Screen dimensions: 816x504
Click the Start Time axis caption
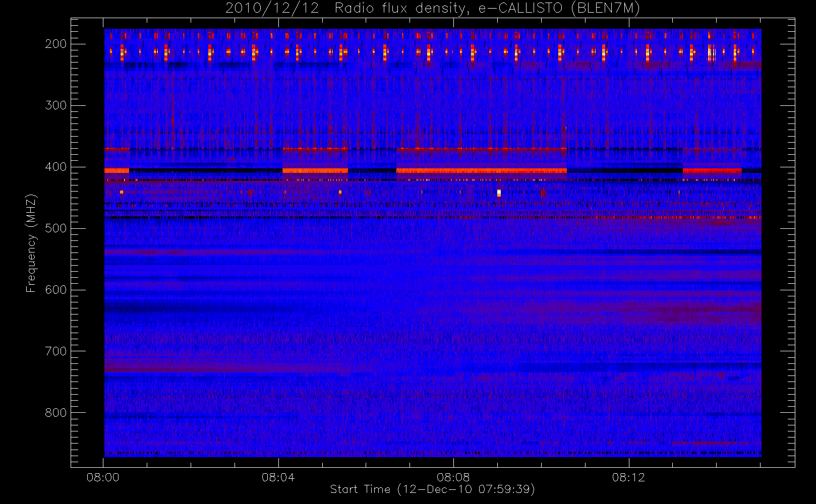[432, 489]
